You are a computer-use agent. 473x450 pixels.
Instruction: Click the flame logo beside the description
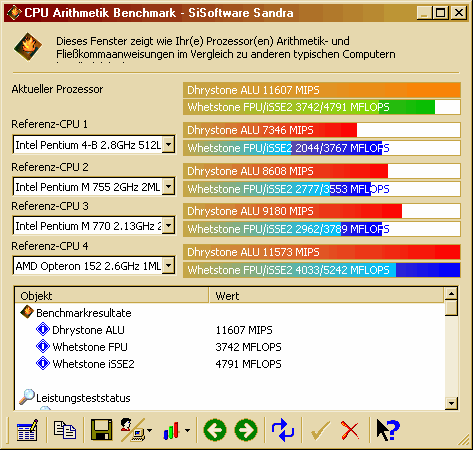(28, 47)
